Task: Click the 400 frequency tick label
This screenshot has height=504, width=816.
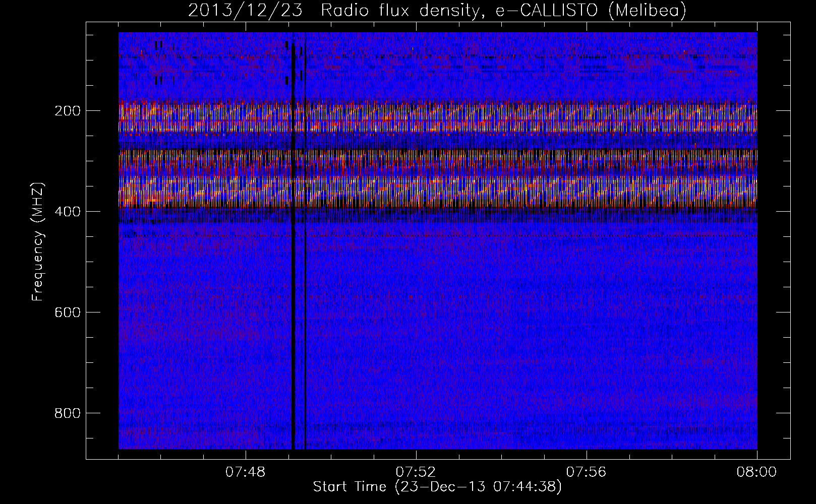Action: coord(67,212)
